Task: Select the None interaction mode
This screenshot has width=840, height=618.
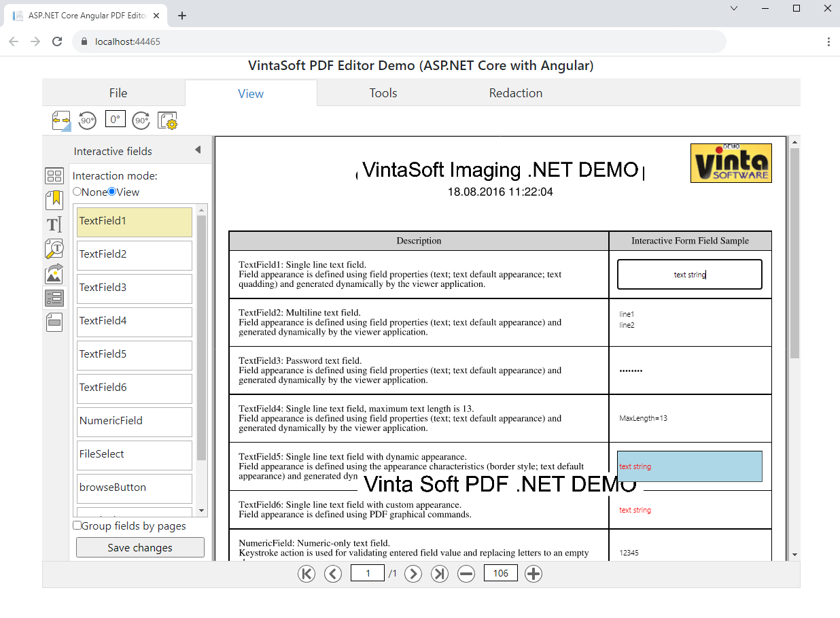Action: 77,192
